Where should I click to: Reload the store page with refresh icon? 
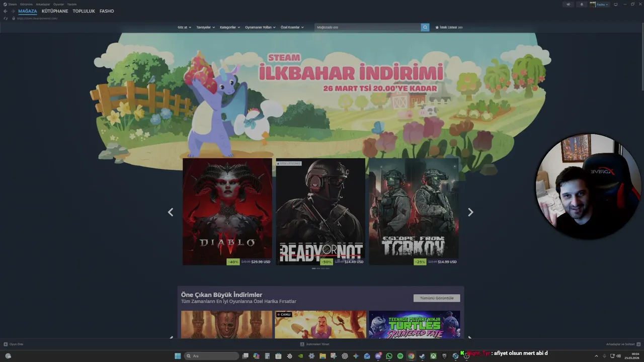click(6, 18)
